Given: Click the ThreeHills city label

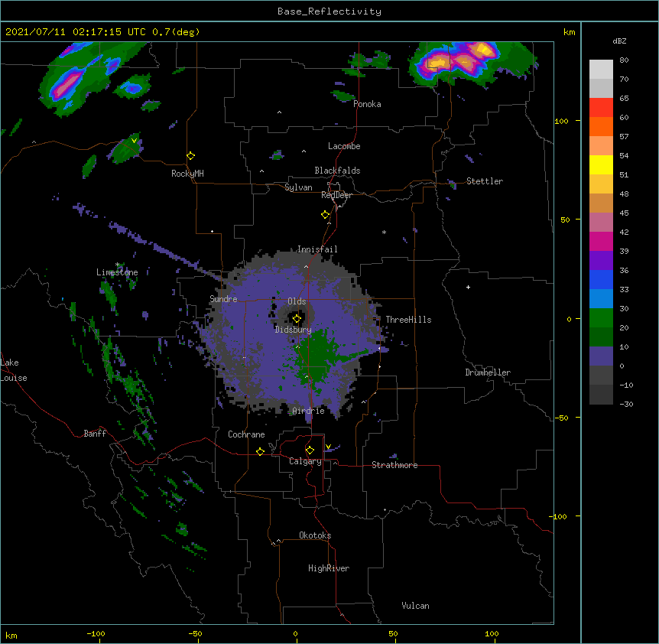Looking at the screenshot, I should click(x=408, y=320).
